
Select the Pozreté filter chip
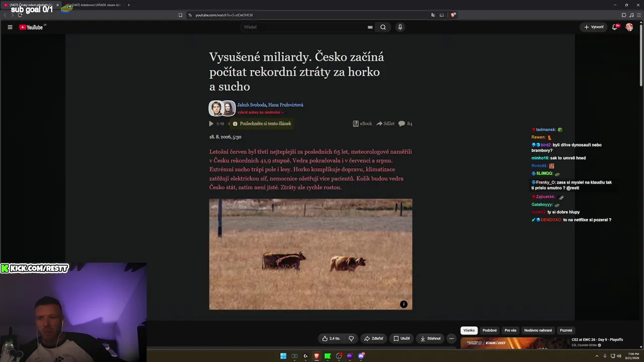tap(566, 330)
